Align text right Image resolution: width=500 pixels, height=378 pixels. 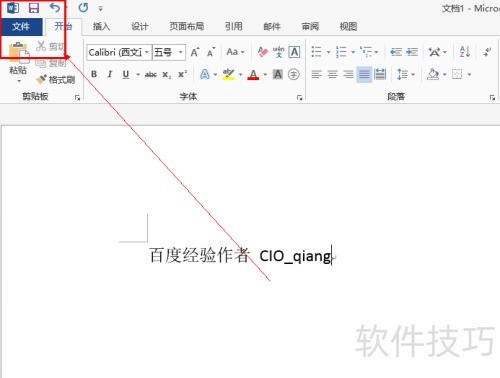[x=348, y=74]
